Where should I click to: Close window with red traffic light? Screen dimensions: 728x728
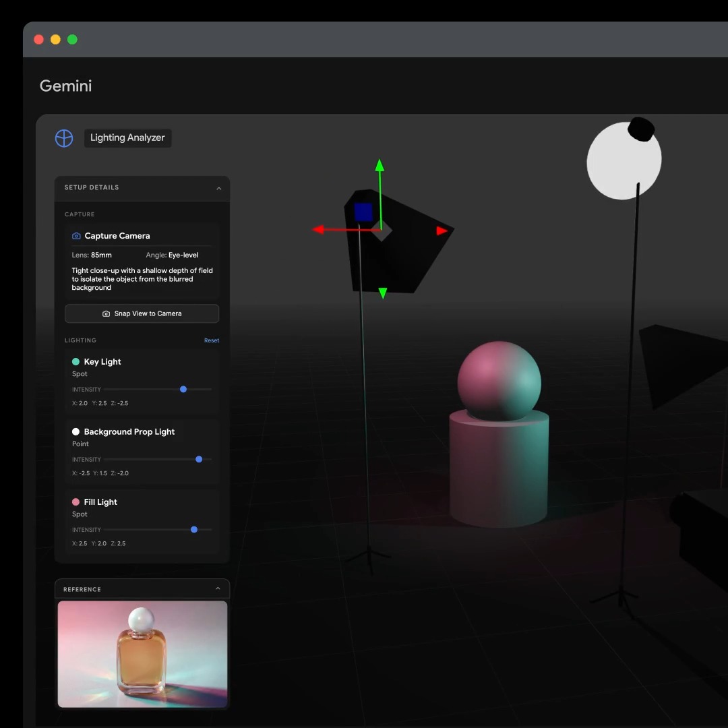coord(39,40)
